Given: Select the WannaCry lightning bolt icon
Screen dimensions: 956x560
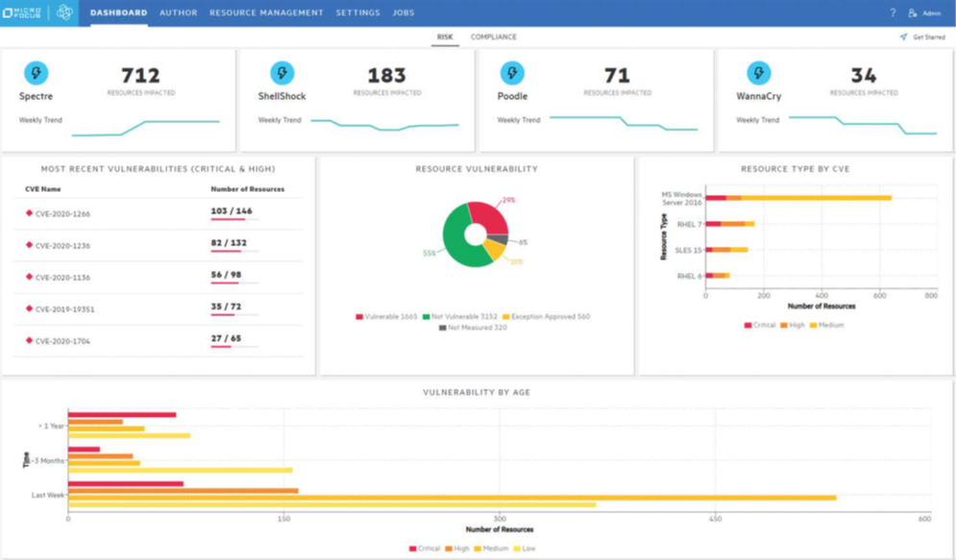Looking at the screenshot, I should 759,73.
